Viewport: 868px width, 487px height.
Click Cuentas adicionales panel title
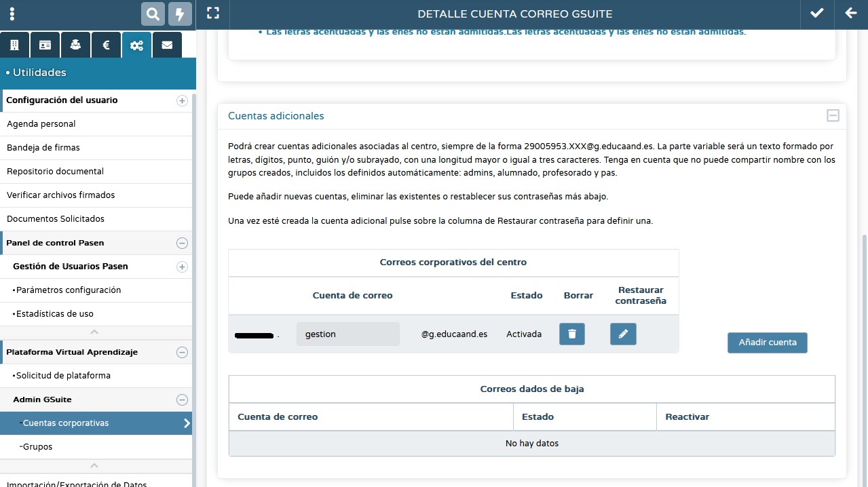click(276, 116)
